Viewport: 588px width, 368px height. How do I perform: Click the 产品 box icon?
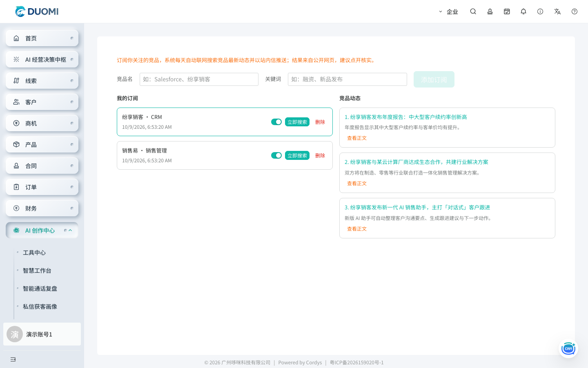click(x=16, y=144)
